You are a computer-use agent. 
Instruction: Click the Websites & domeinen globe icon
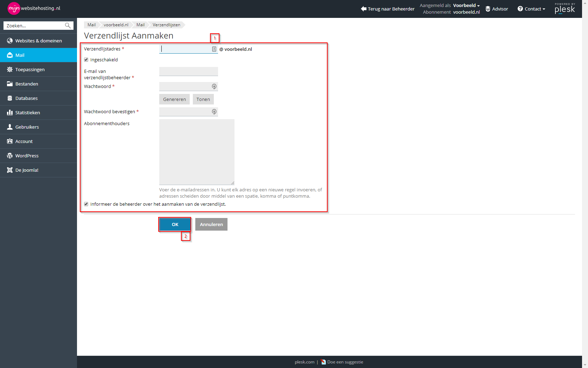tap(10, 41)
